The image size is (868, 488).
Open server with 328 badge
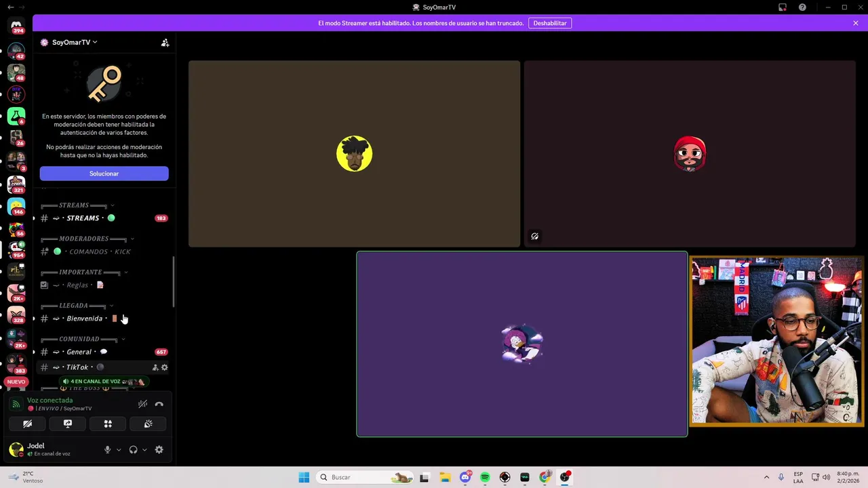[16, 314]
